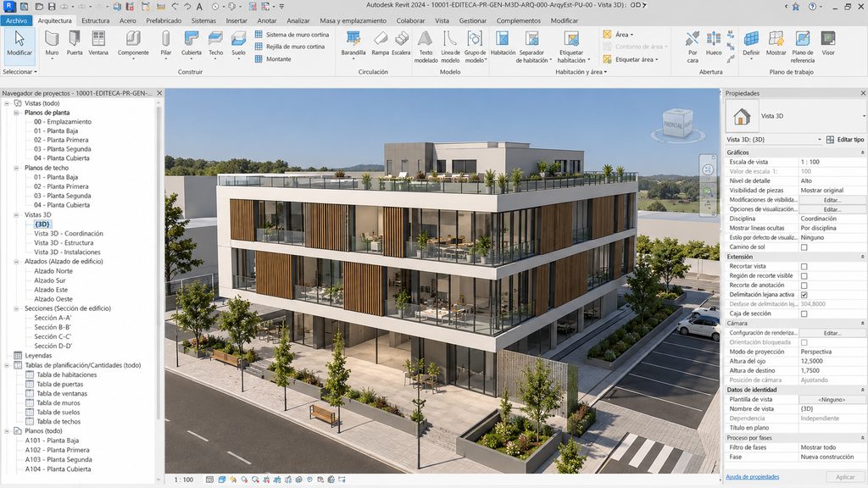Open the Archivo menu tab

[17, 20]
